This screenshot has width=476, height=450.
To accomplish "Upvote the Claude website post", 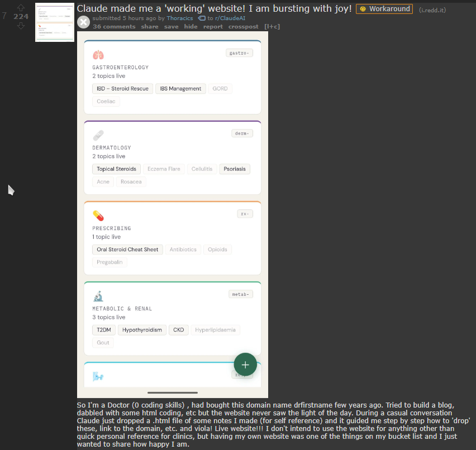I will (21, 7).
